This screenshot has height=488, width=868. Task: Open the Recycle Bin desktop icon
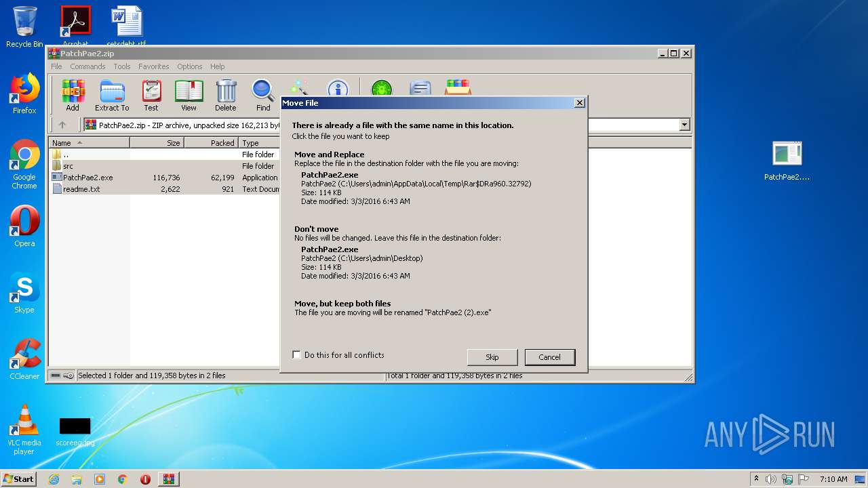(x=24, y=27)
